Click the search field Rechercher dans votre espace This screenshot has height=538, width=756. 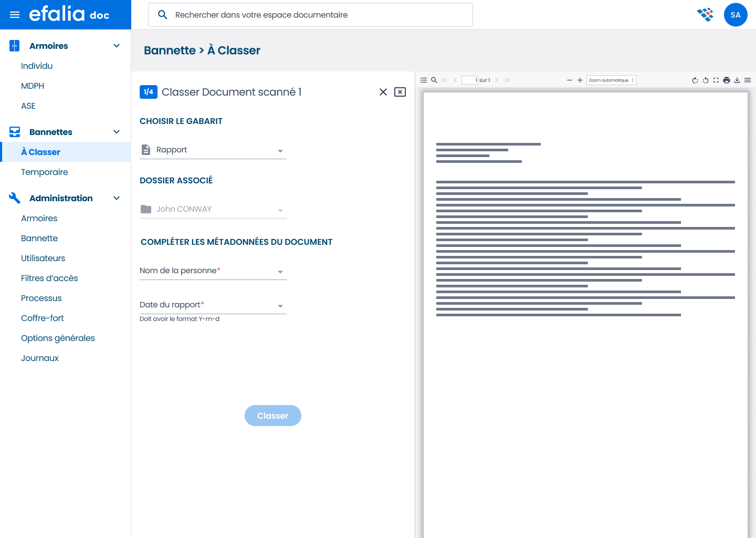click(x=310, y=15)
